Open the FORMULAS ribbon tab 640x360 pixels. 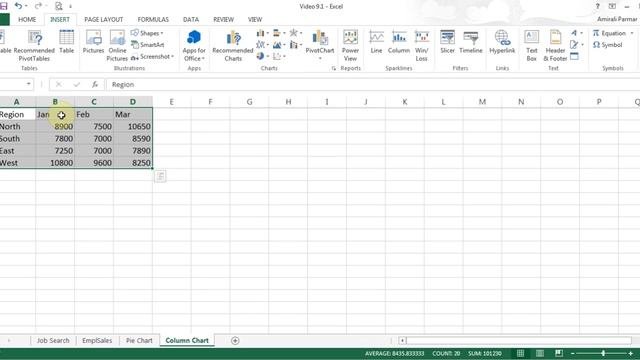153,20
